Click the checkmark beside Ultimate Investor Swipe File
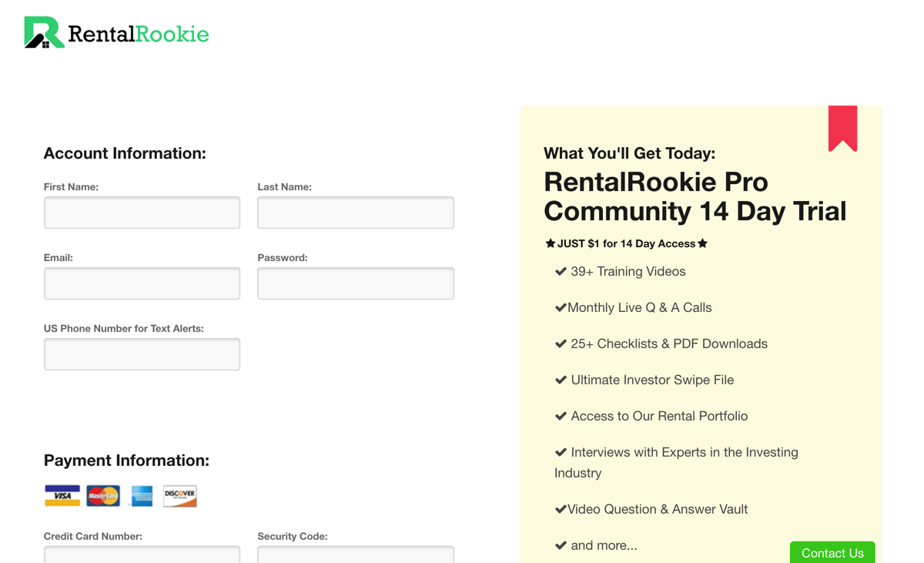 pyautogui.click(x=561, y=380)
